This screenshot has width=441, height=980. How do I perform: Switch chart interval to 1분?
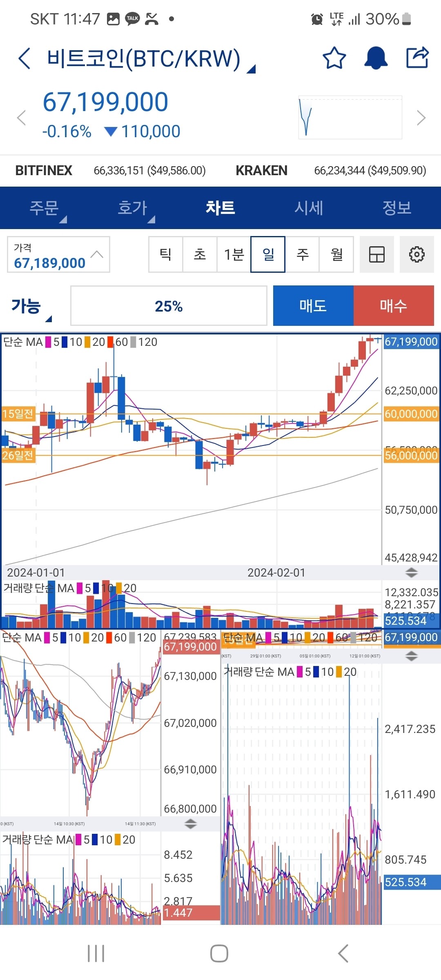tap(234, 254)
